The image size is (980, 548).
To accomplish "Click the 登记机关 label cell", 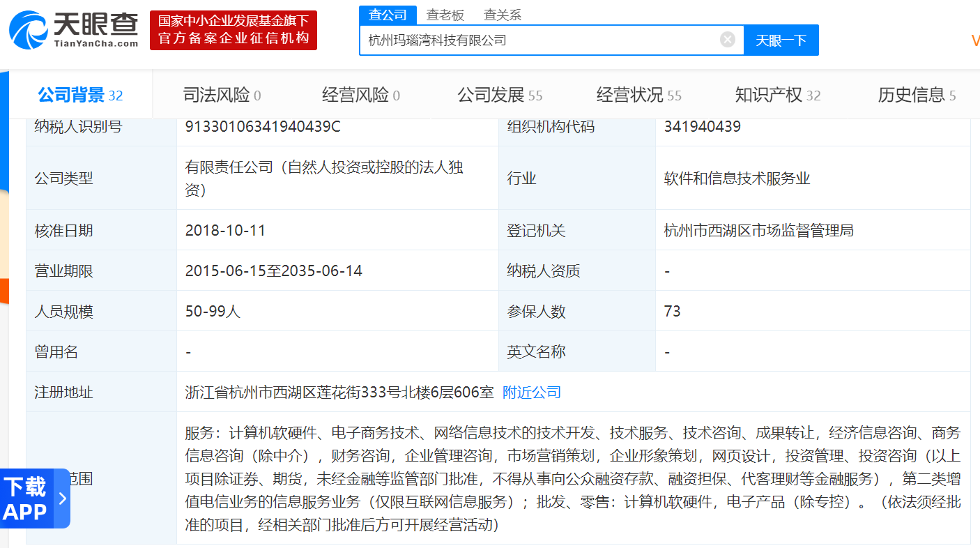I will 577,230.
